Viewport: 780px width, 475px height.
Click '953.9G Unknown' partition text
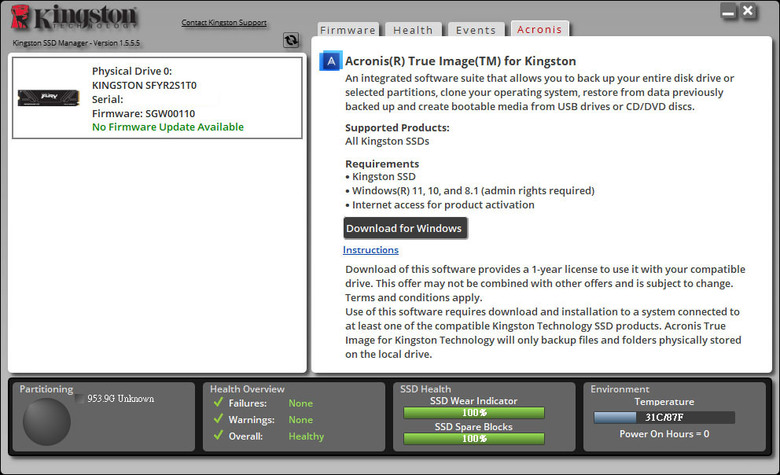pos(121,398)
